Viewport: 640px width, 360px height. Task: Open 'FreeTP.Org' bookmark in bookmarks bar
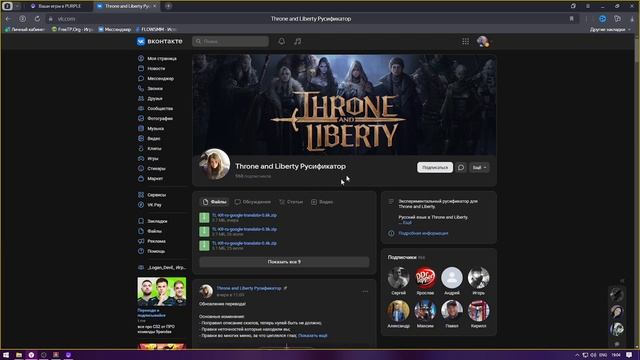(73, 29)
